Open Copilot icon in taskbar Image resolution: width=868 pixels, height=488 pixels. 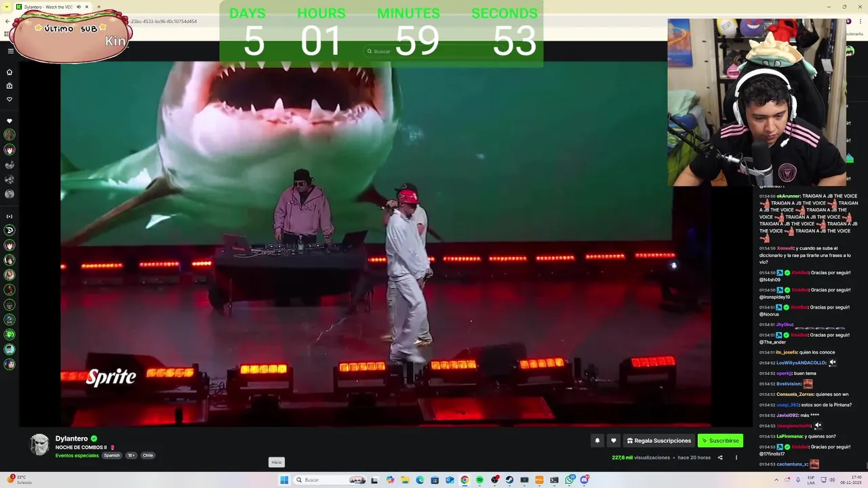(x=390, y=480)
